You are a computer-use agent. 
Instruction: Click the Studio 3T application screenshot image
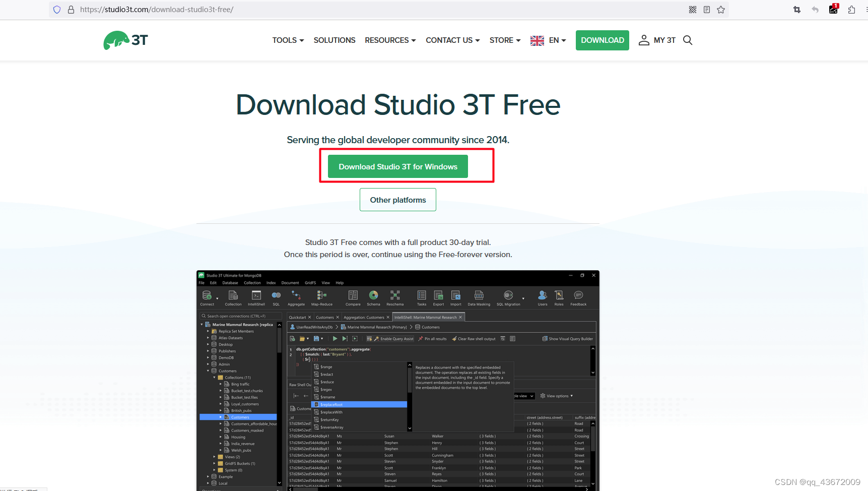(398, 381)
